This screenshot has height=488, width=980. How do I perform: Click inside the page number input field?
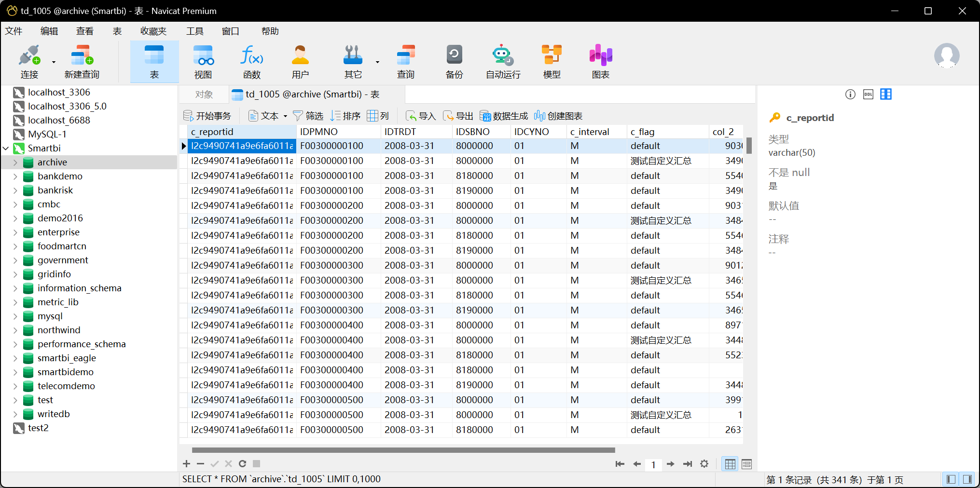click(x=654, y=464)
